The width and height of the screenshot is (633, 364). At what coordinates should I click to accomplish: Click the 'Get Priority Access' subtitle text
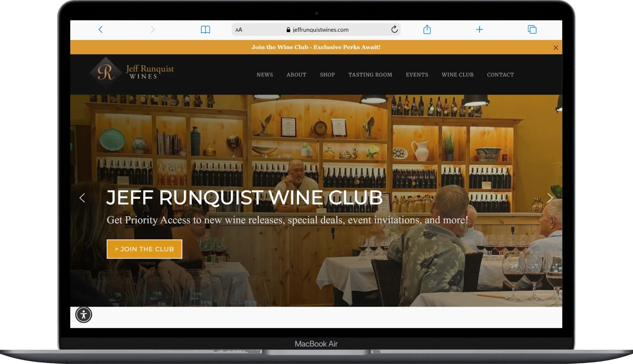click(287, 220)
